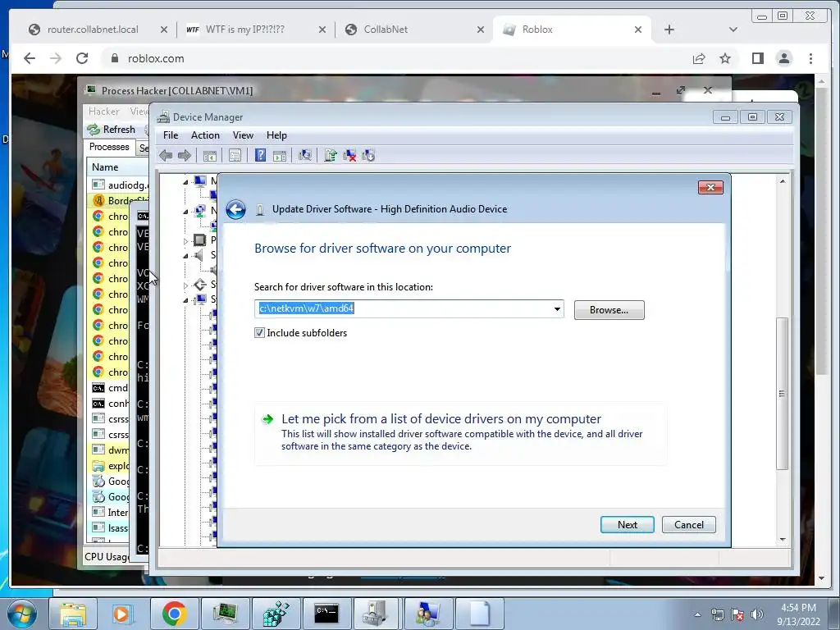The height and width of the screenshot is (630, 840).
Task: Open the Hacker menu in Process Hacker
Action: (104, 112)
